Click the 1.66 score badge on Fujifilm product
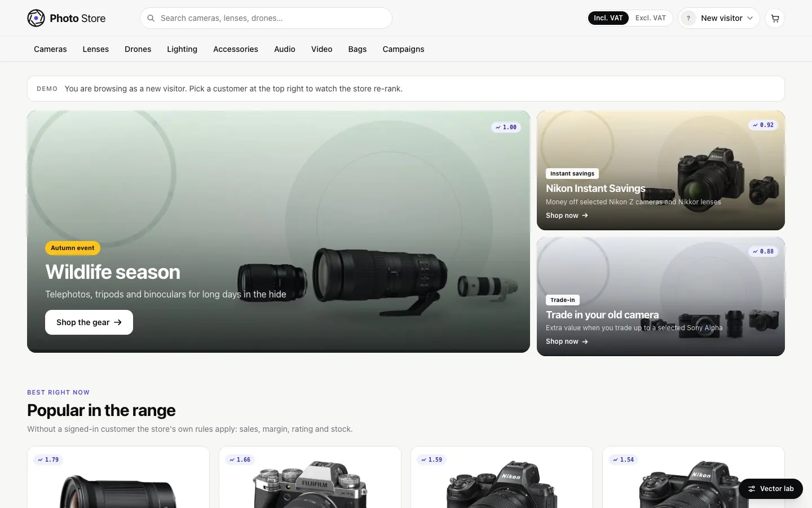Image resolution: width=812 pixels, height=508 pixels. [x=240, y=460]
